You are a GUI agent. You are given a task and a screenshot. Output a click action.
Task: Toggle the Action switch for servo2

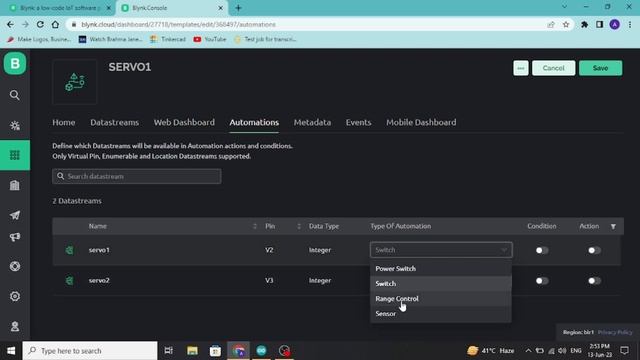594,281
